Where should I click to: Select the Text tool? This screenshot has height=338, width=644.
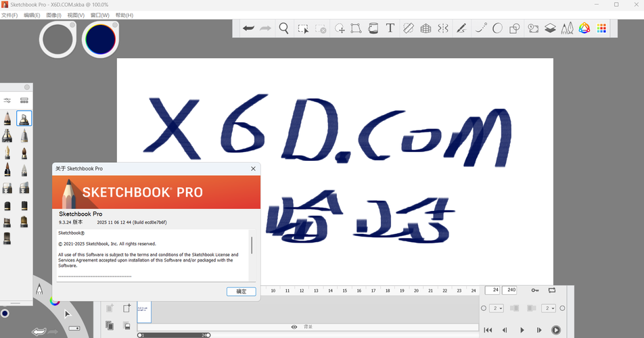pyautogui.click(x=390, y=28)
